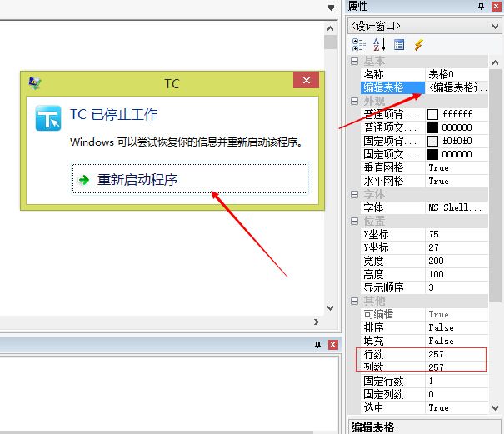Click designer vertical scrollbar down arrow
The image size is (504, 434).
(x=330, y=308)
